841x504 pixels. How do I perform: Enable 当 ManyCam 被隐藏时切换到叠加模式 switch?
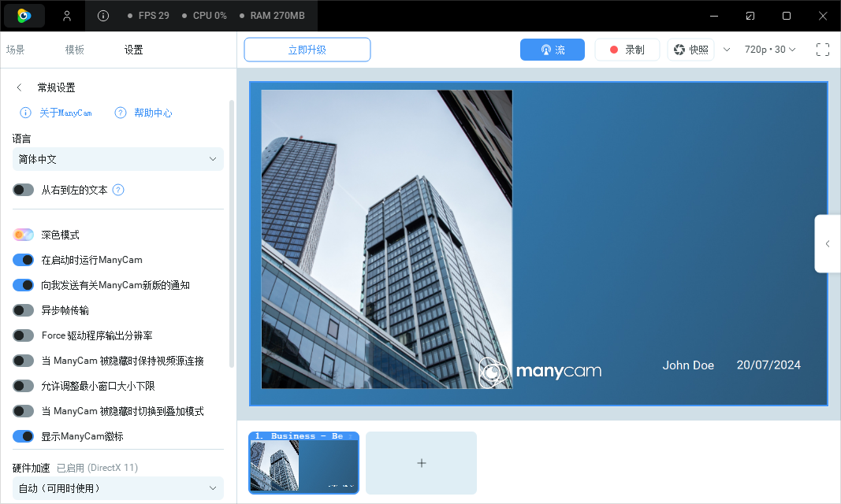(x=23, y=411)
